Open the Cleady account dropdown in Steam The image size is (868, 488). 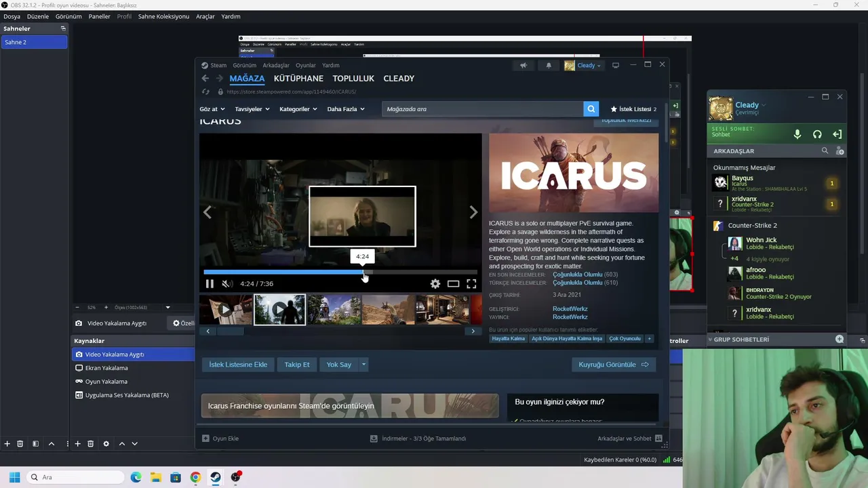point(583,66)
